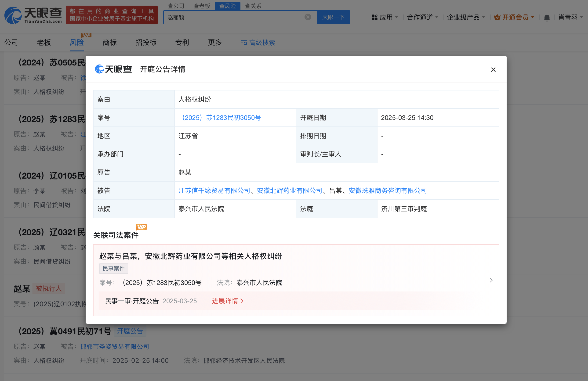Click the notification bell icon

[547, 18]
